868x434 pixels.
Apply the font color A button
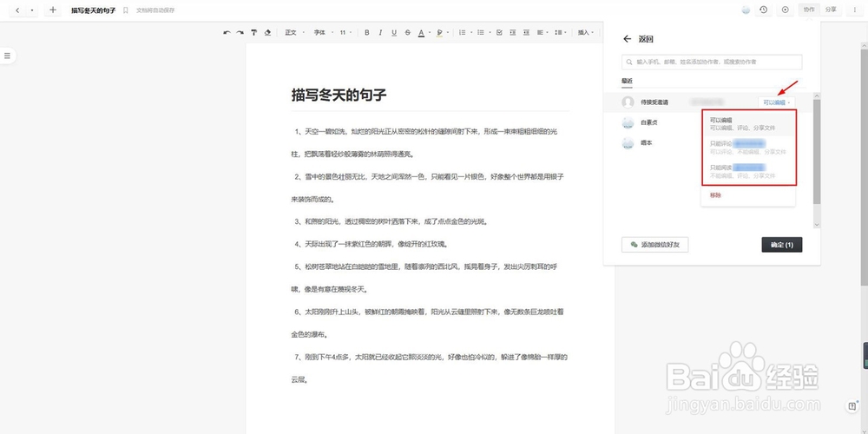421,33
